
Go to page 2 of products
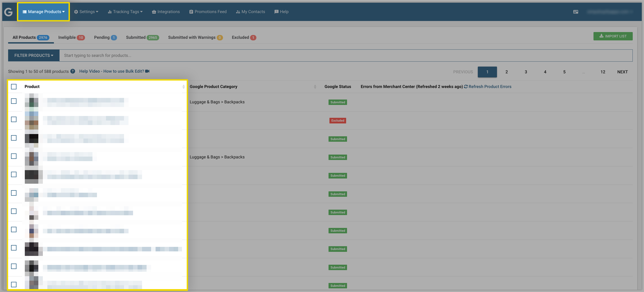click(x=506, y=72)
